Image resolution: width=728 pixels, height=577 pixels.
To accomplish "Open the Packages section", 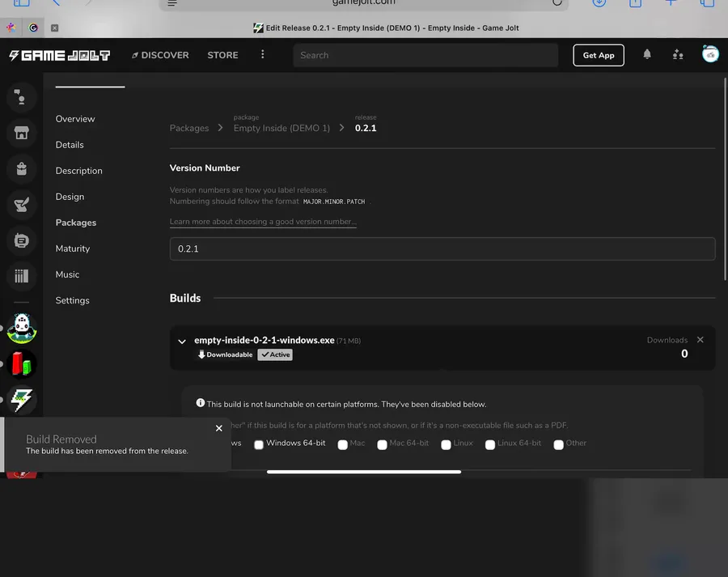I will click(76, 223).
